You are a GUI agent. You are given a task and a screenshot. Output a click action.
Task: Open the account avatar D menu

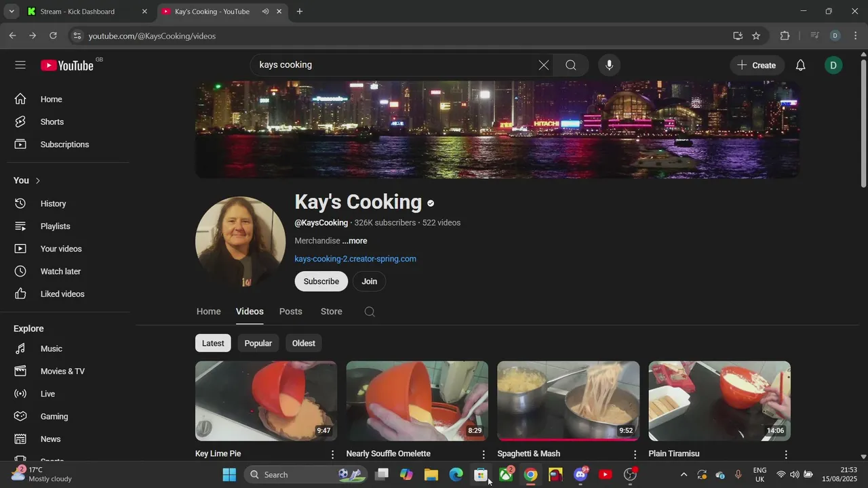833,65
